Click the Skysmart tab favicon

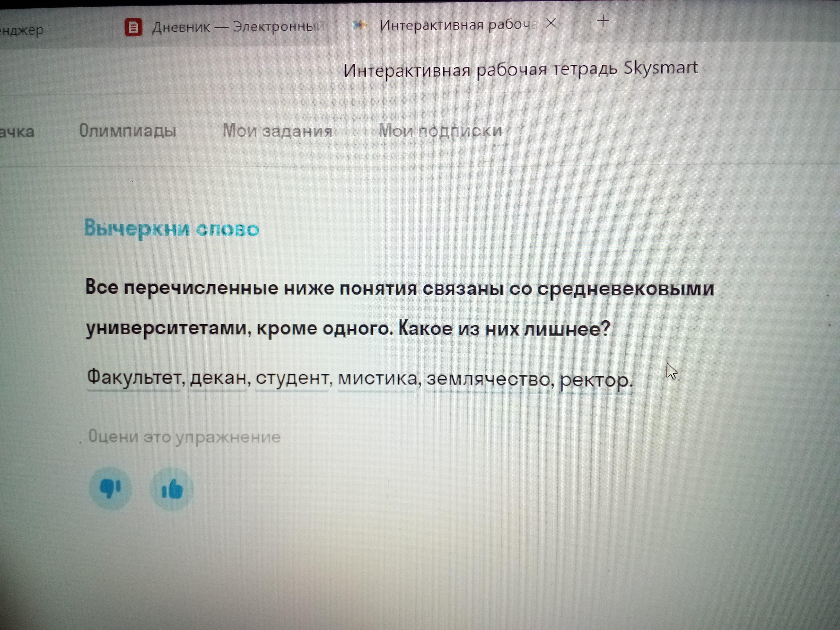coord(360,25)
